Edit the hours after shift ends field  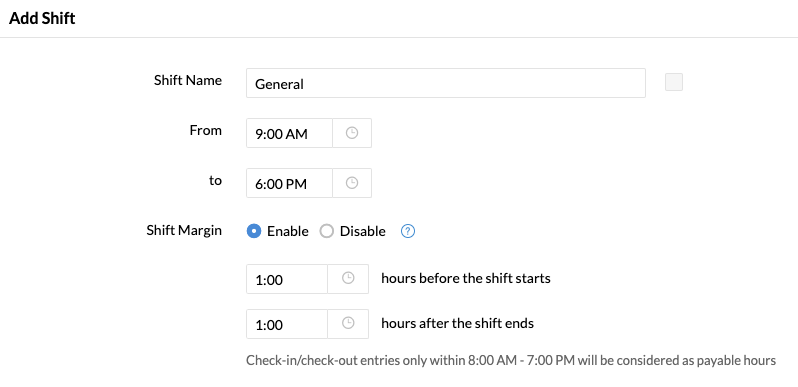(287, 323)
